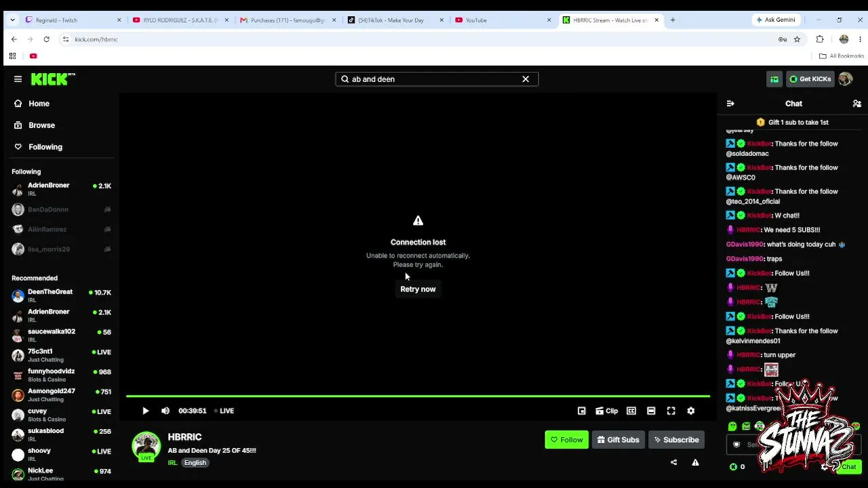The image size is (868, 488).
Task: Click Retry now to reconnect stream
Action: pyautogui.click(x=418, y=289)
